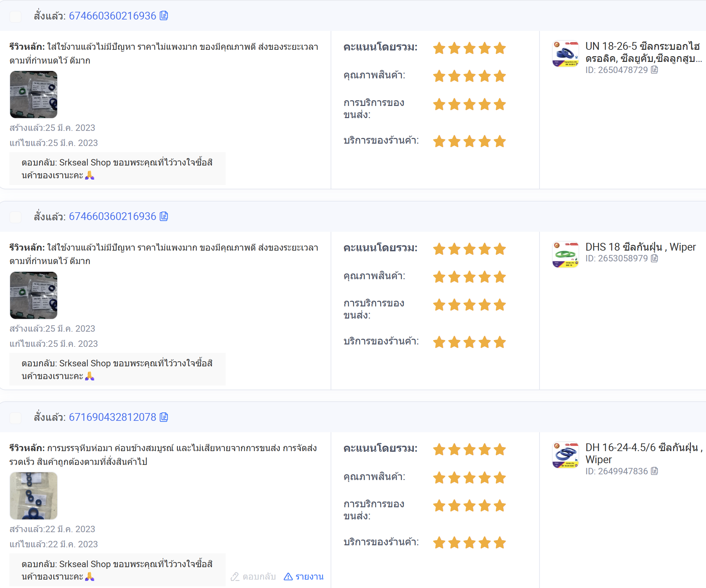View DH 16-24-4.5/6 Wiper product image
This screenshot has height=588, width=706.
tap(566, 455)
